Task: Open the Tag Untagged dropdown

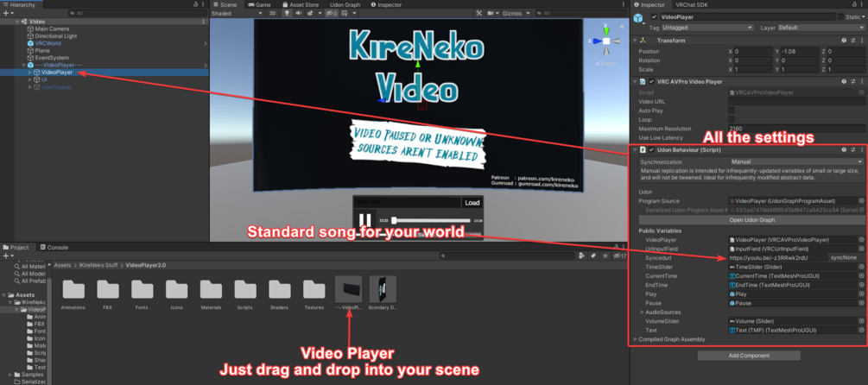Action: point(708,27)
